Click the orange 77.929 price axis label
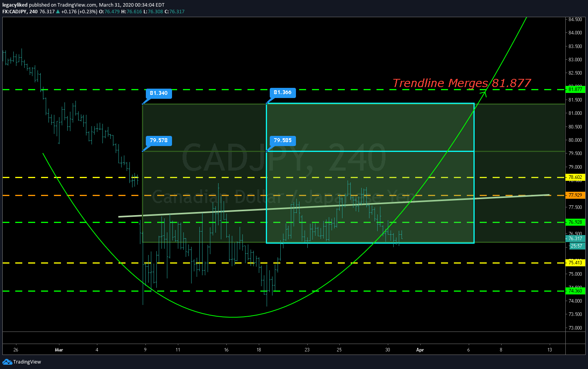Viewport: 588px width, 369px height. tap(575, 195)
